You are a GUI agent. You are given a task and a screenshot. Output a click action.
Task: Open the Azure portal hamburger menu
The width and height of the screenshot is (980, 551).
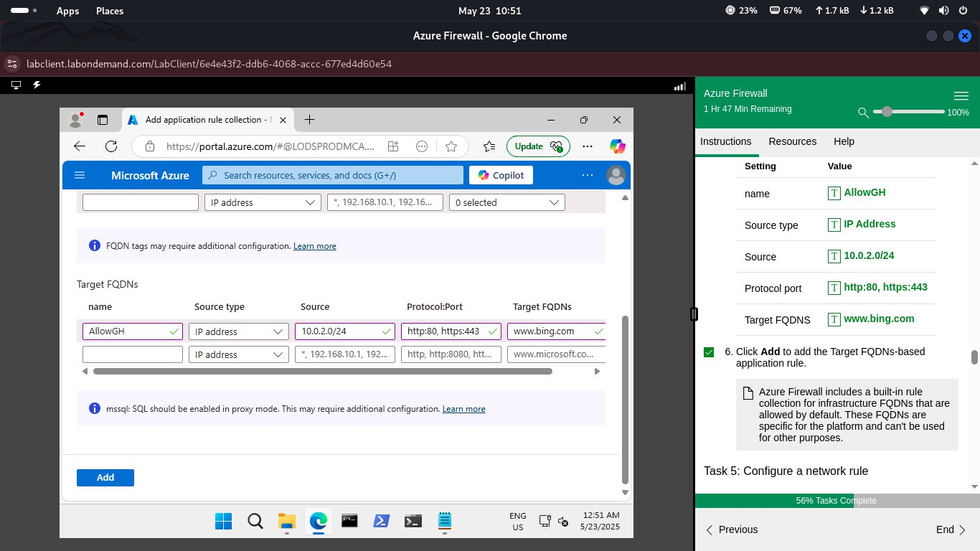[80, 174]
